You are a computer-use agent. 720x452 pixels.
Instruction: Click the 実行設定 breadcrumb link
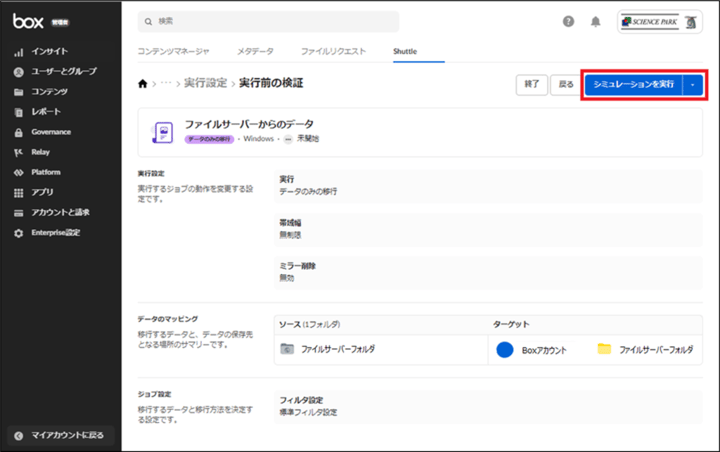tap(205, 83)
